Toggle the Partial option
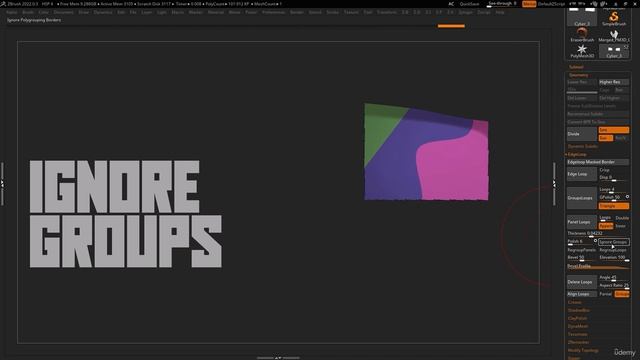 pyautogui.click(x=606, y=294)
